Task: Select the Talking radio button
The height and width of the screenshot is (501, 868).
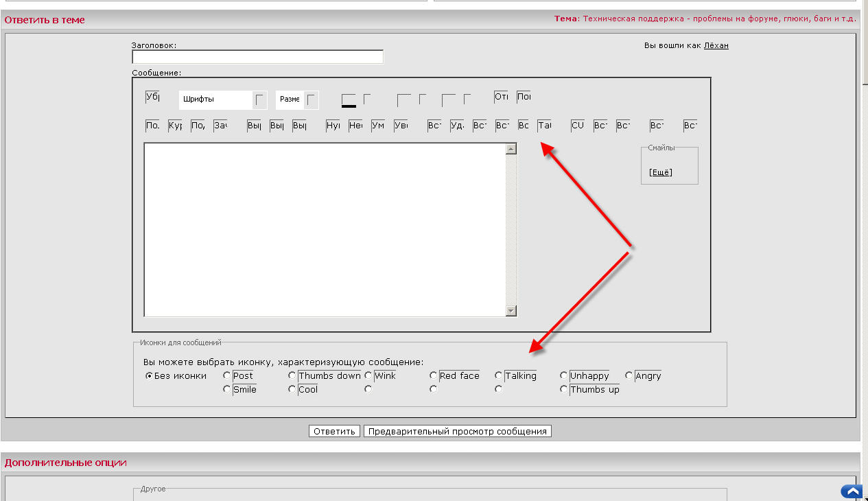Action: point(499,375)
